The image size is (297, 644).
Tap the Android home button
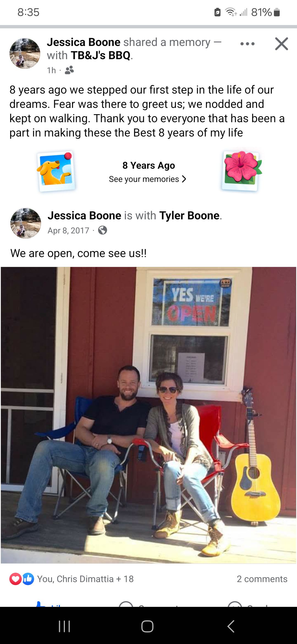[147, 626]
